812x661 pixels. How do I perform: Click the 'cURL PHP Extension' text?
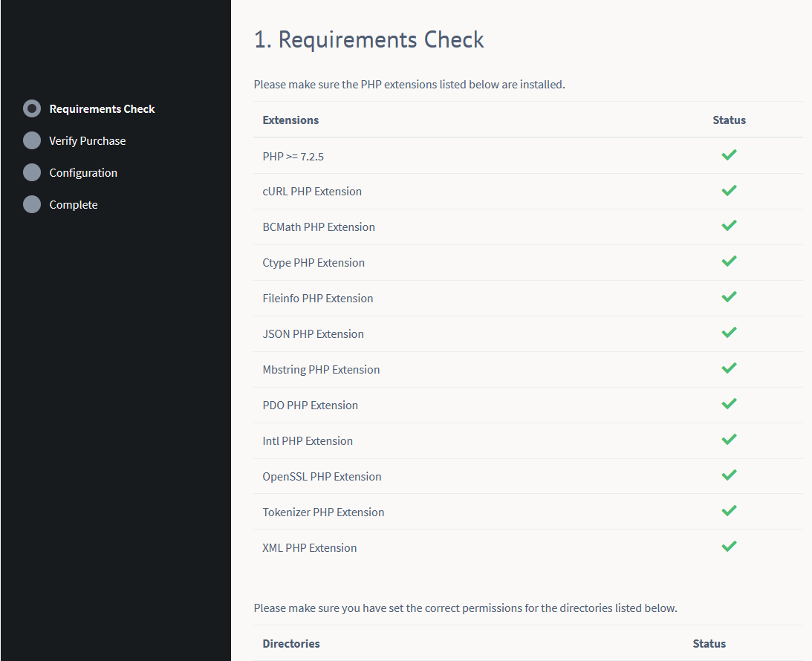pos(312,192)
